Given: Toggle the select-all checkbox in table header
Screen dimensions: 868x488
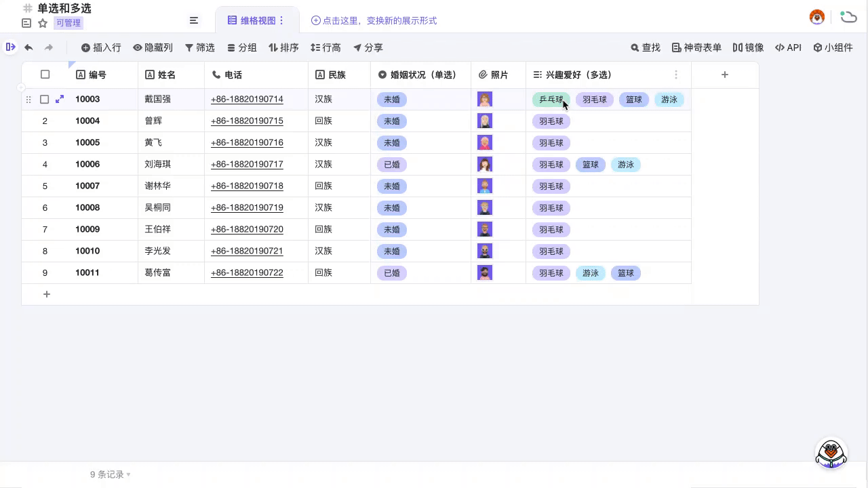Looking at the screenshot, I should pyautogui.click(x=45, y=75).
